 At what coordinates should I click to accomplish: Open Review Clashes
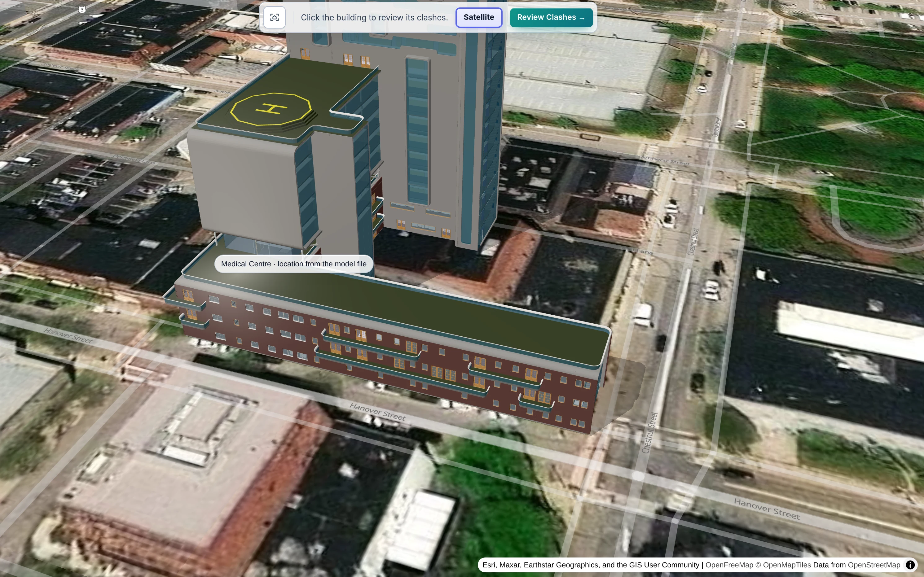[551, 18]
